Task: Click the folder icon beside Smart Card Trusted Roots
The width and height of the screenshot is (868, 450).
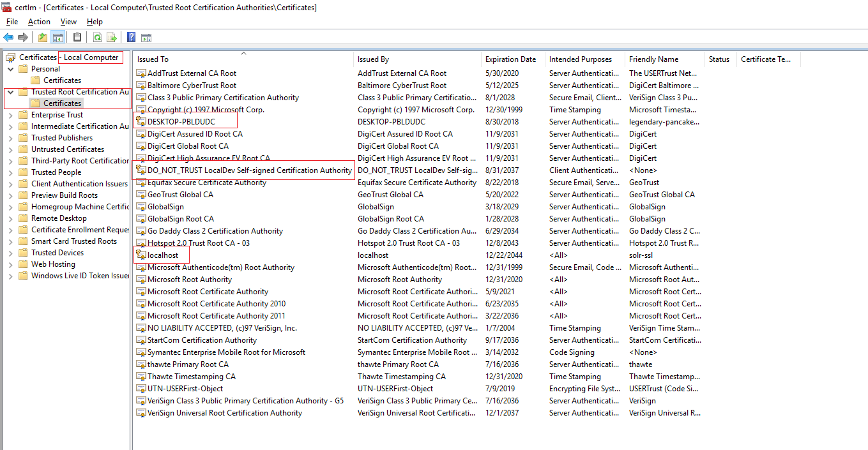Action: pos(23,241)
